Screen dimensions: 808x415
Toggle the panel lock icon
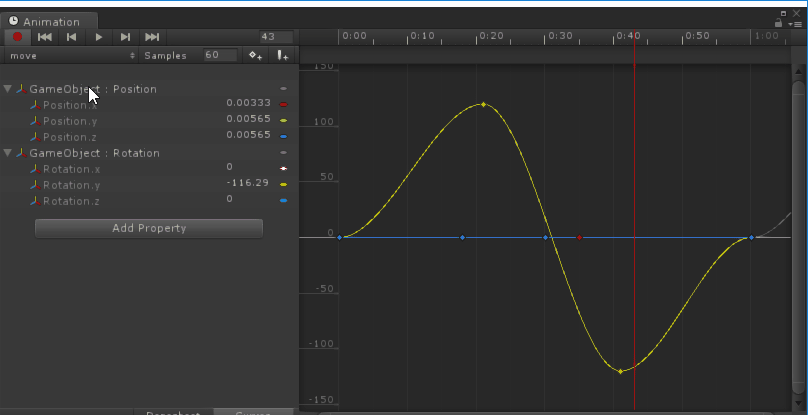(779, 23)
